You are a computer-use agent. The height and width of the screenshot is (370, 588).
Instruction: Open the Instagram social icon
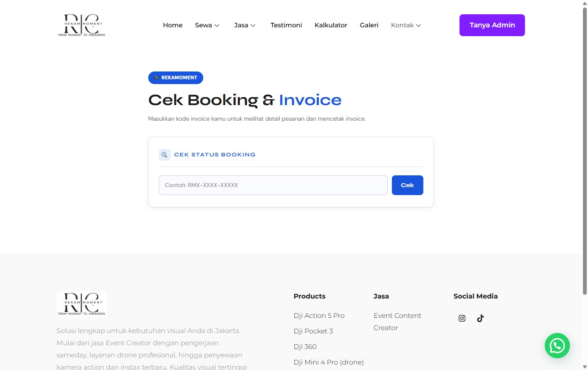(x=462, y=318)
